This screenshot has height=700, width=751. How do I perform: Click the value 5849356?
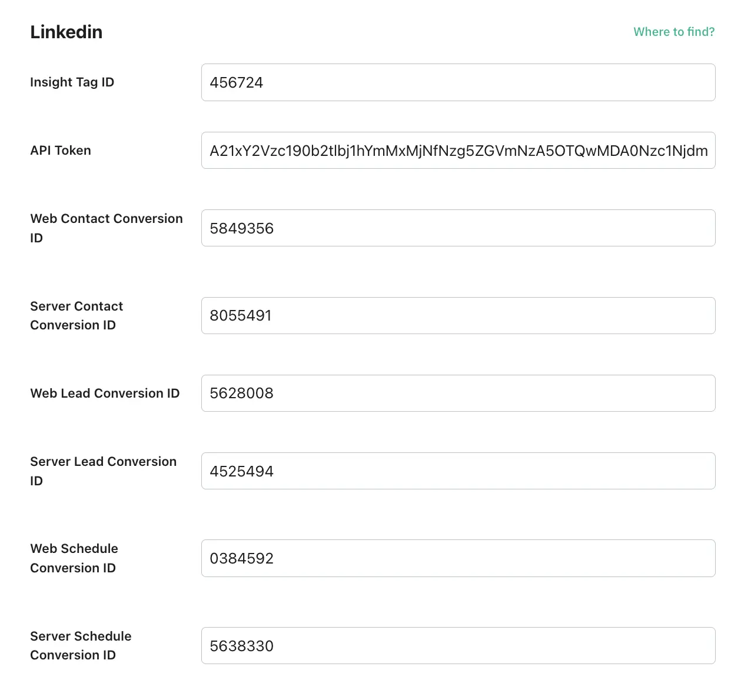point(242,228)
